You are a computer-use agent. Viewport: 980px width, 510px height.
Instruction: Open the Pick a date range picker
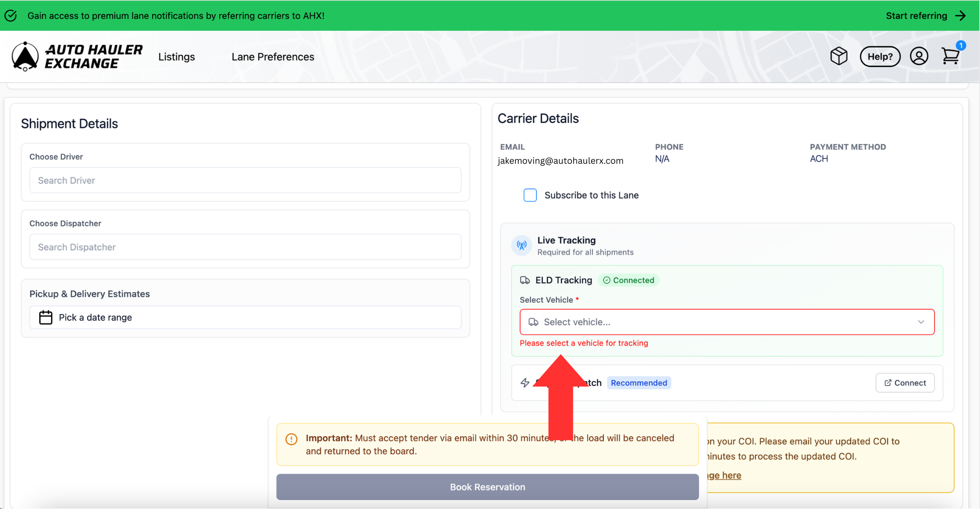point(245,317)
